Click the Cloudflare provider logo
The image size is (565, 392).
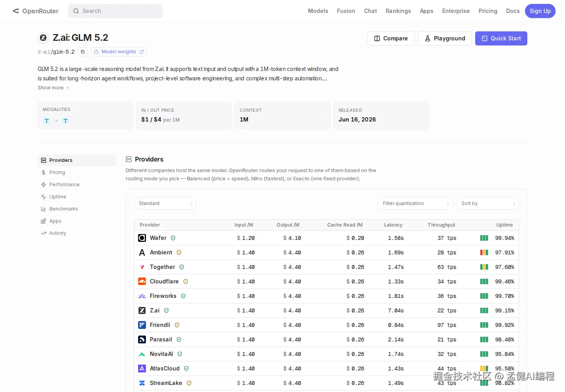tap(142, 281)
